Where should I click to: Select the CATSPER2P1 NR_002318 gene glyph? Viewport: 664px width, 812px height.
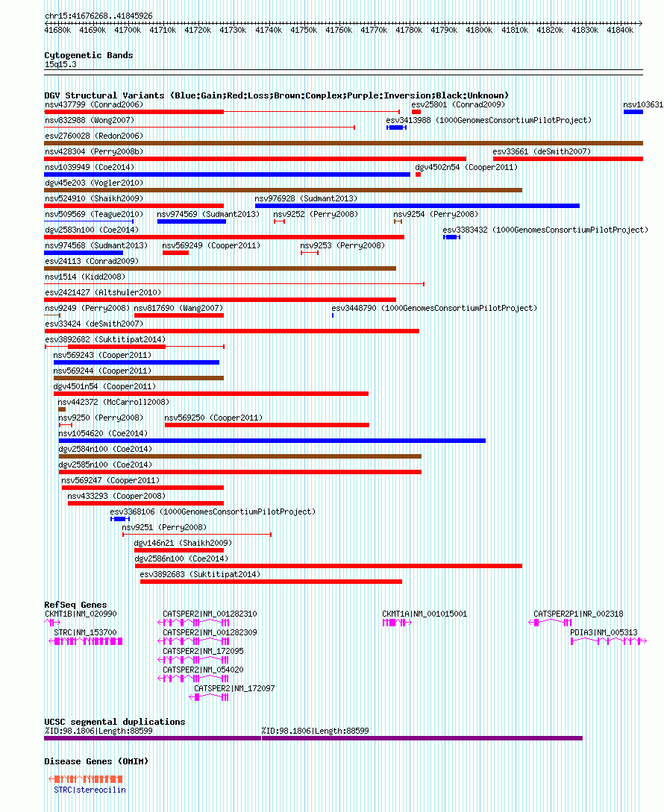tap(550, 623)
